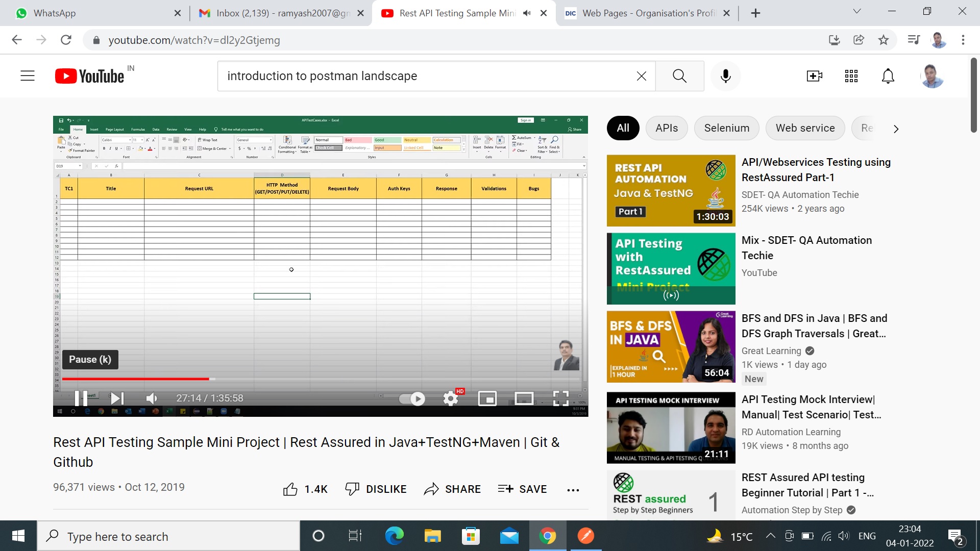Open Microsoft Edge from taskbar
The height and width of the screenshot is (551, 980).
pyautogui.click(x=394, y=536)
